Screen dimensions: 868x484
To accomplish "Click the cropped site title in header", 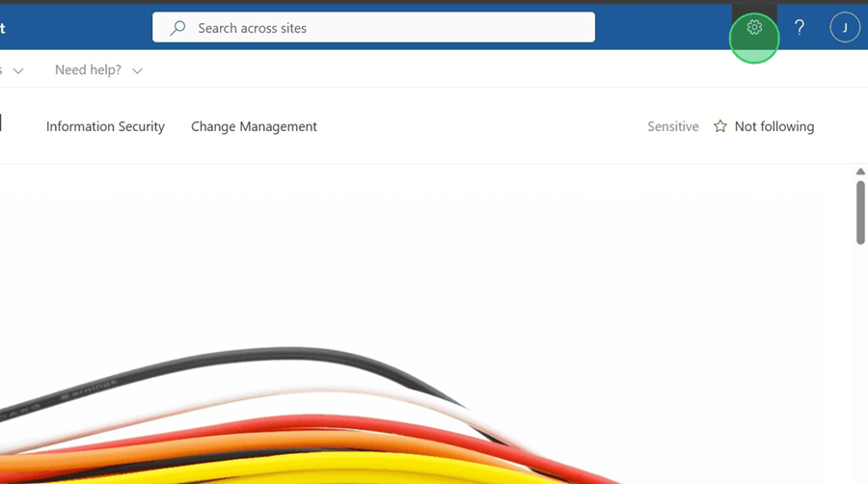I will click(3, 28).
